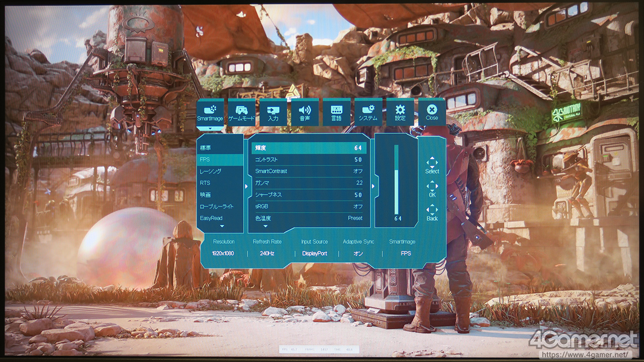
Task: Select the レーシング picture mode
Action: (220, 171)
